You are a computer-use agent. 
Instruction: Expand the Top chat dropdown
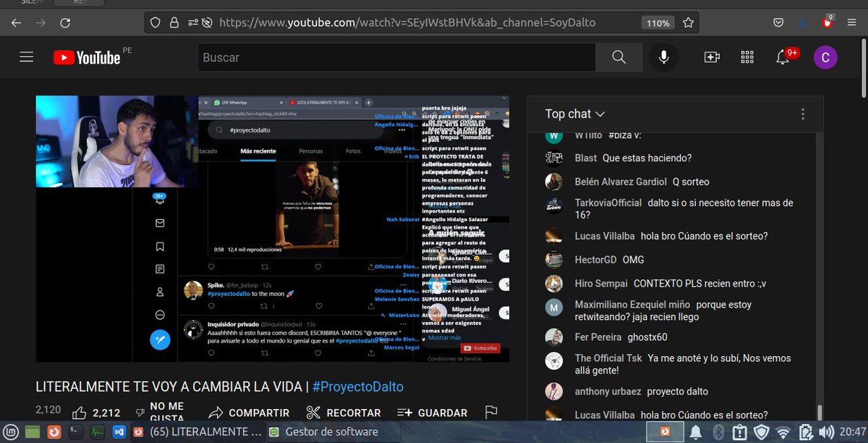575,114
